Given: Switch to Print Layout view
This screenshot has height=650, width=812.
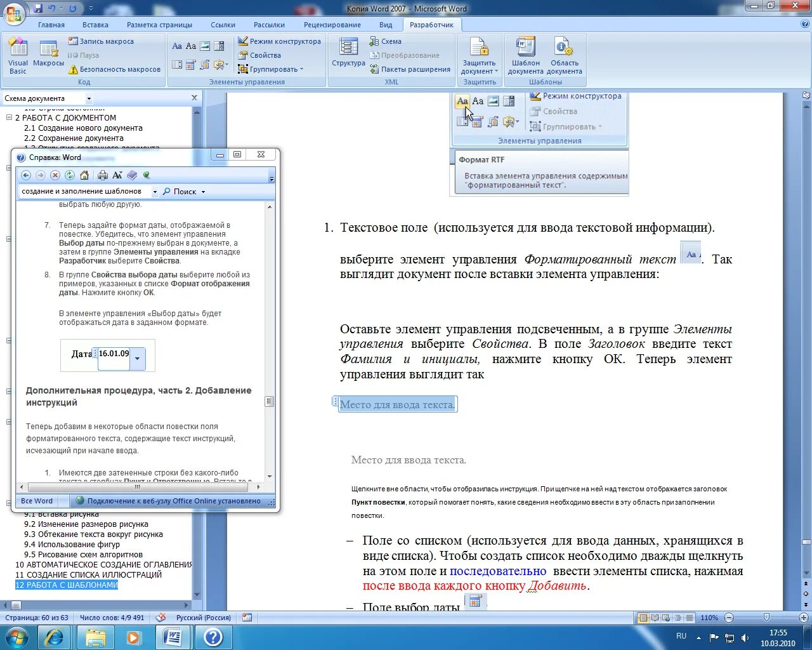Looking at the screenshot, I should (x=643, y=618).
